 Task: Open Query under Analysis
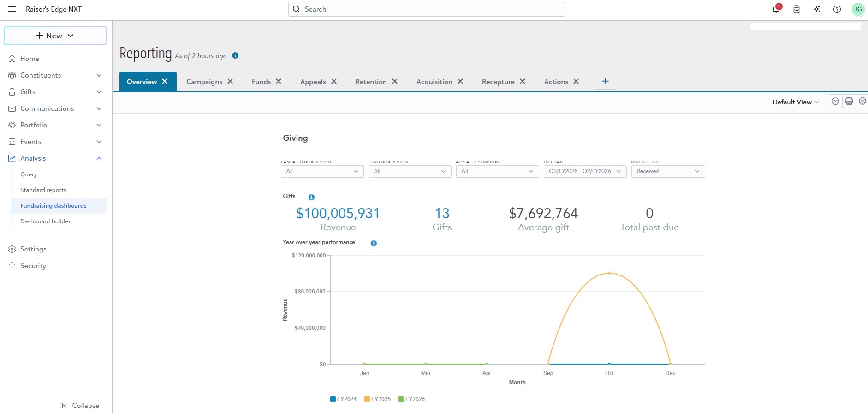pos(29,174)
